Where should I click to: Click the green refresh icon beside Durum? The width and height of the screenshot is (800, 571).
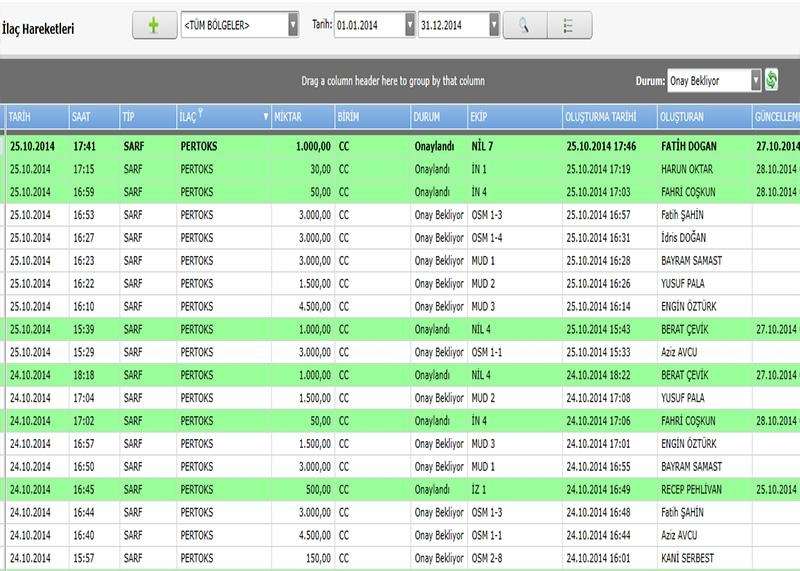771,80
